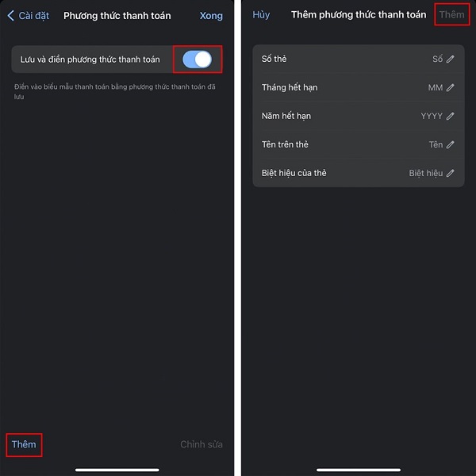Toggle Lưu và điền phương thức thanh toán
The width and height of the screenshot is (476, 476).
tap(198, 59)
